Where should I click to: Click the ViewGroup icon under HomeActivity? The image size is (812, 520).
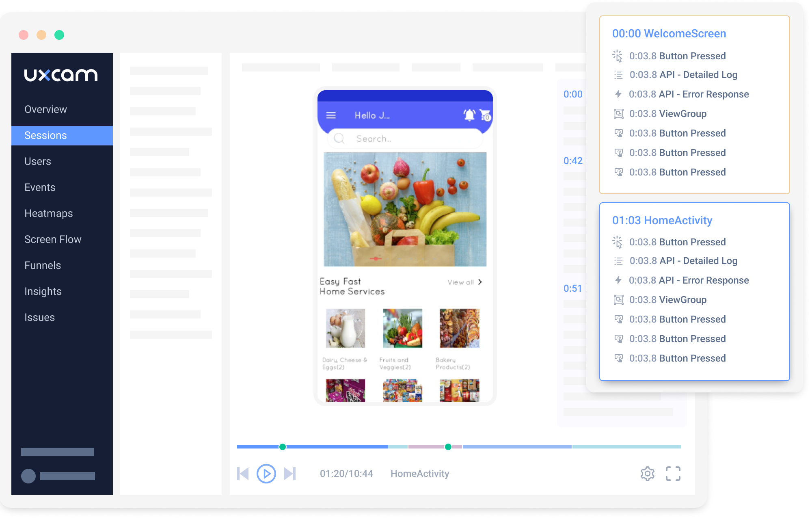(618, 300)
